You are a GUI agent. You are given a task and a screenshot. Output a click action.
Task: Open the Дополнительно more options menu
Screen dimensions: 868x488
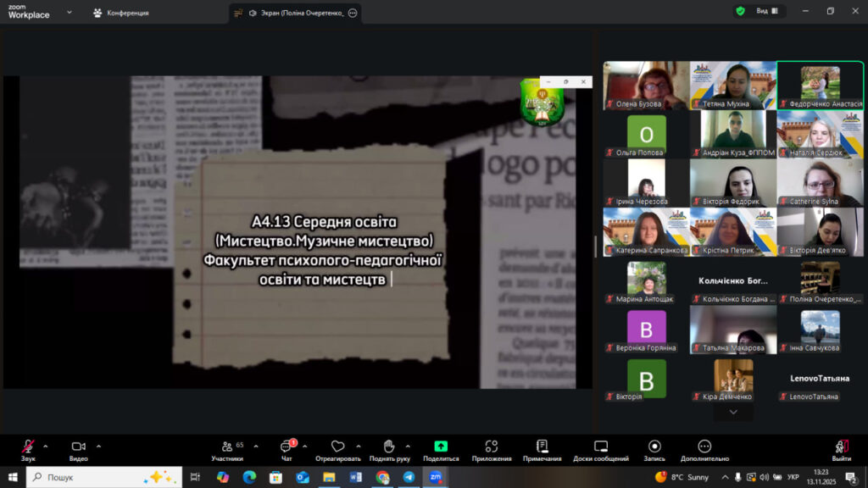(x=704, y=446)
